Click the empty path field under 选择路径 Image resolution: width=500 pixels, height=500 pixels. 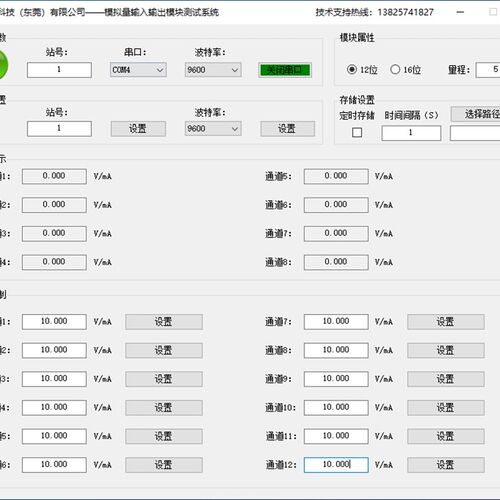(475, 133)
